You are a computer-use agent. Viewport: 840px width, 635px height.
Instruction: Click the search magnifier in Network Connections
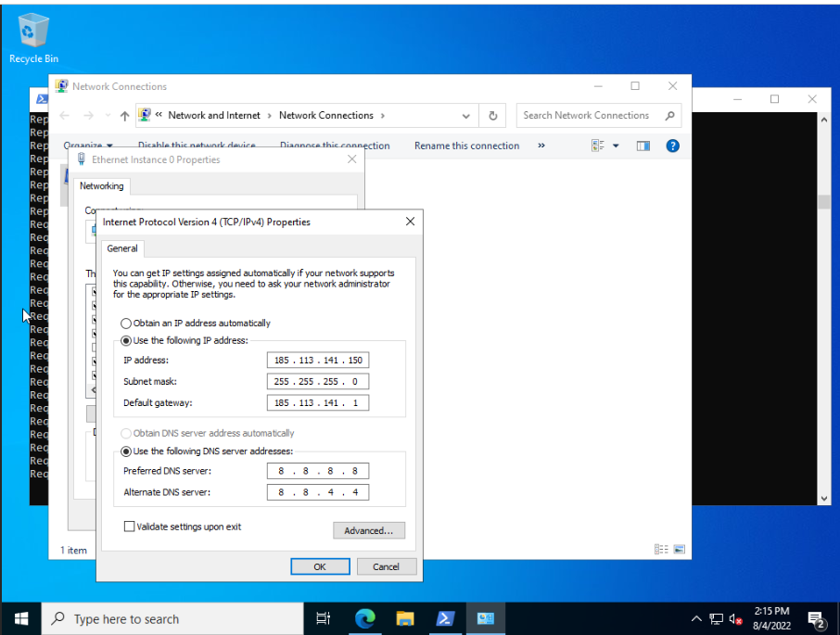tap(669, 116)
